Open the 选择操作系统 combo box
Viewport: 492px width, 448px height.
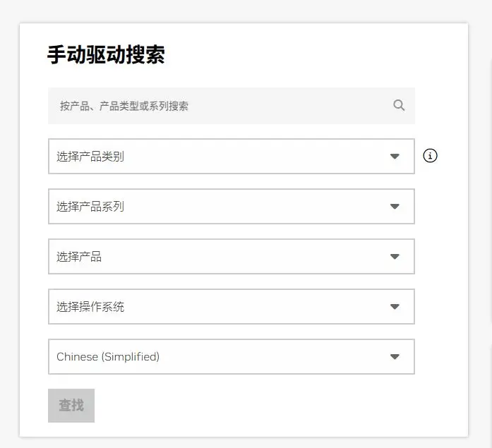coord(232,306)
